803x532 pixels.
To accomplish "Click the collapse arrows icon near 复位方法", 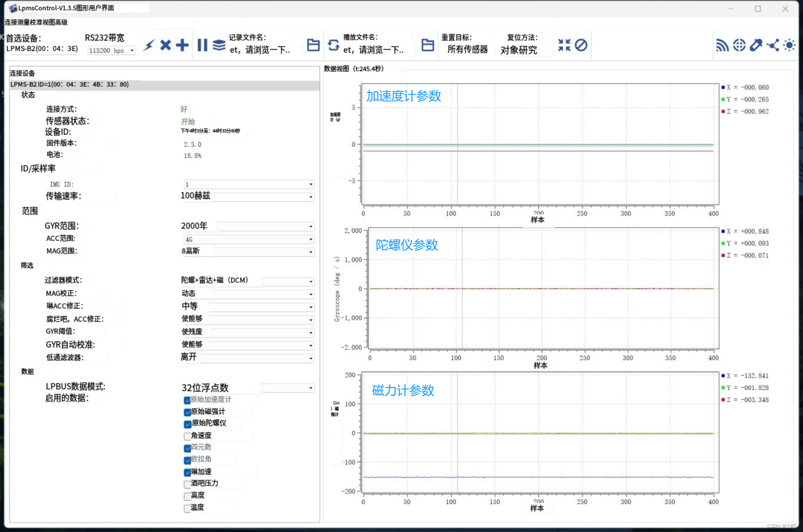I will tap(565, 45).
